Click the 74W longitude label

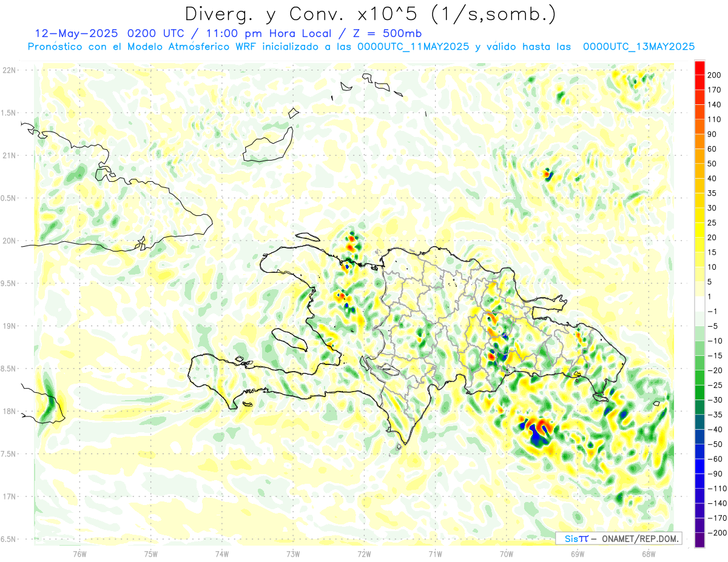click(222, 553)
